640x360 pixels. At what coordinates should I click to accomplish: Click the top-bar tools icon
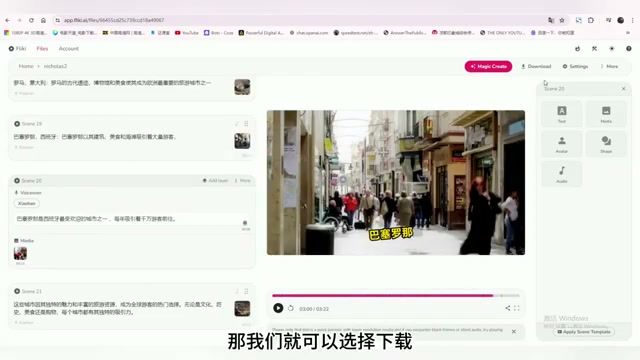pos(594,49)
